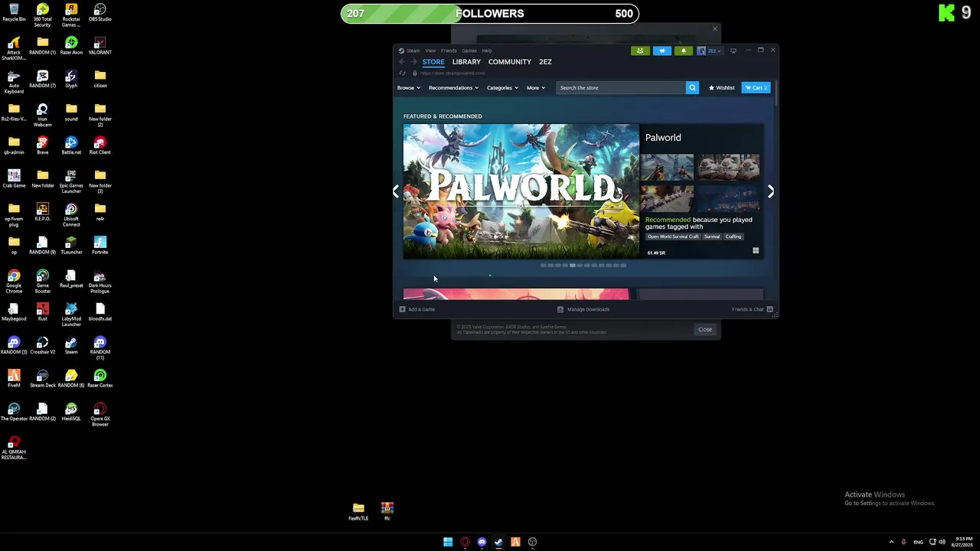The image size is (980, 551).
Task: Click the Palworld featured banner image
Action: [521, 191]
